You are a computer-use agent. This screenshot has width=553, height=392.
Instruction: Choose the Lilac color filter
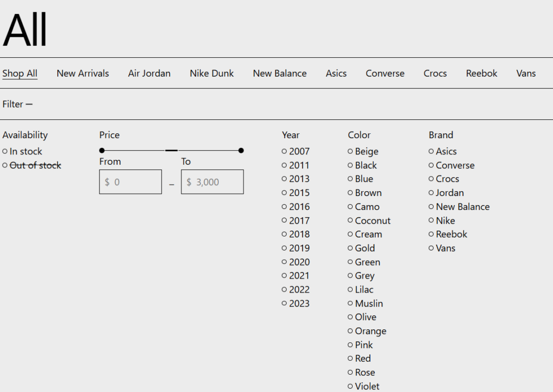pyautogui.click(x=360, y=289)
